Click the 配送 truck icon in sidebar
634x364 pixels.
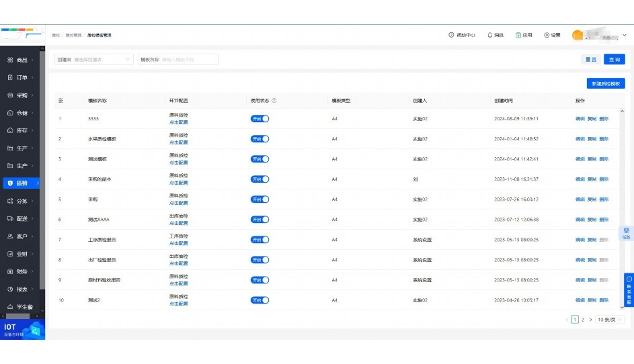coord(10,218)
